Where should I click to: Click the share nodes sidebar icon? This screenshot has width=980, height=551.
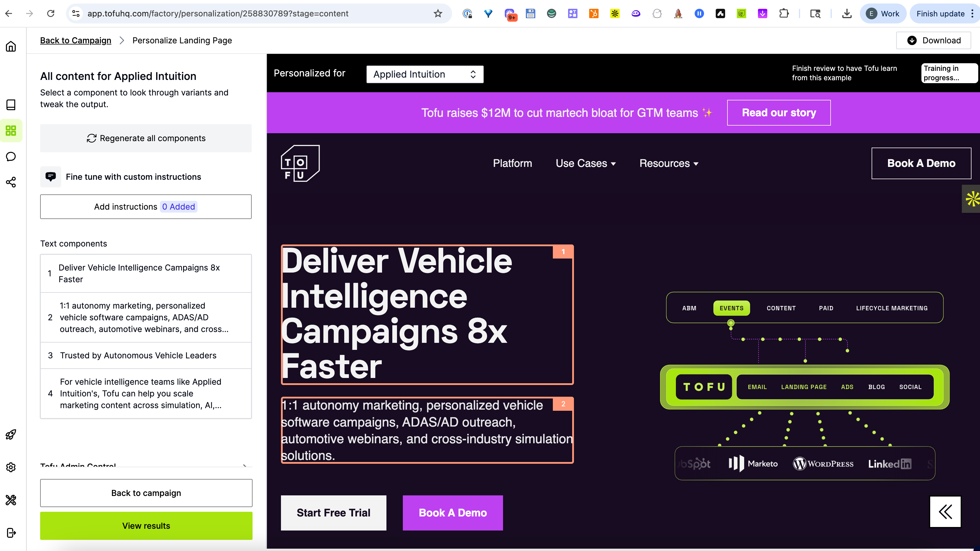11,182
